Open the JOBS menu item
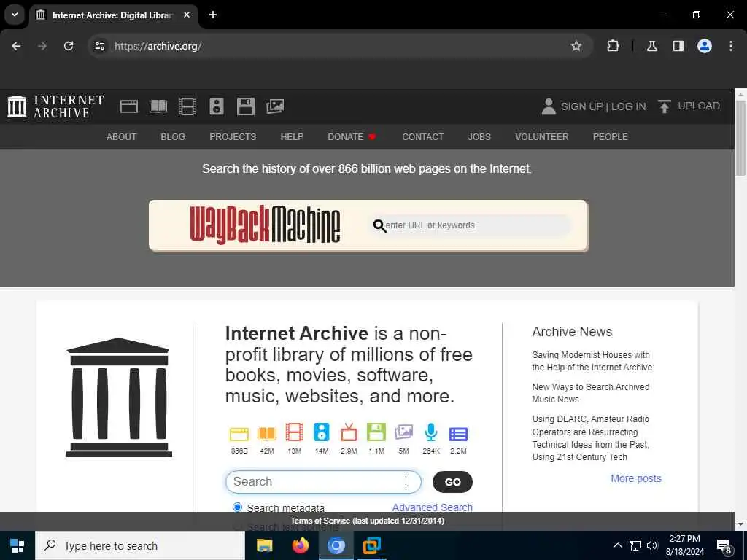 (479, 136)
